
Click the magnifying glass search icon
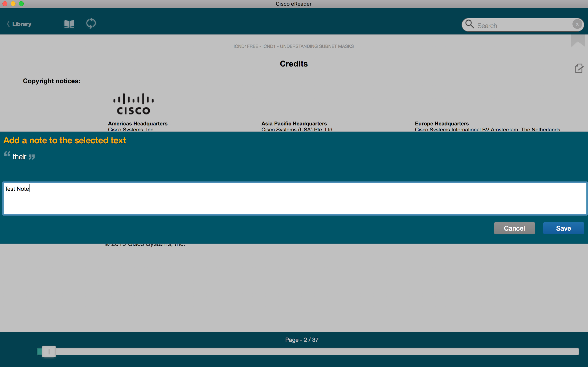point(469,24)
